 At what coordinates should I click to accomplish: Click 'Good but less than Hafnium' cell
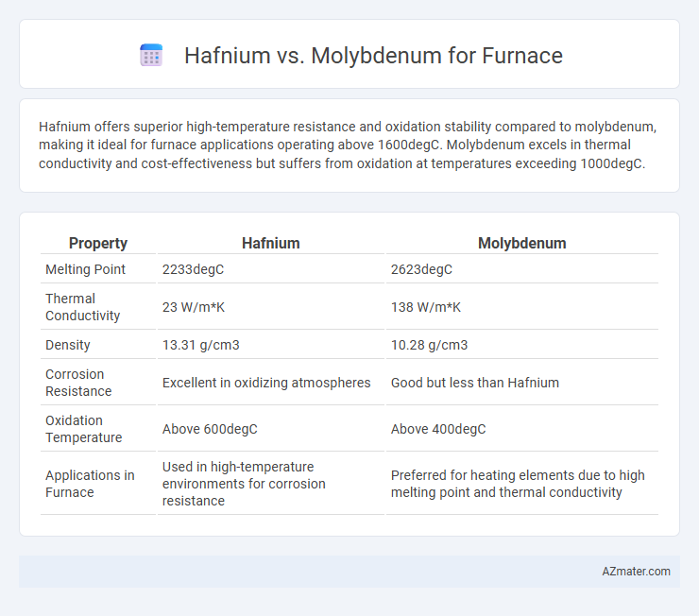pyautogui.click(x=475, y=383)
